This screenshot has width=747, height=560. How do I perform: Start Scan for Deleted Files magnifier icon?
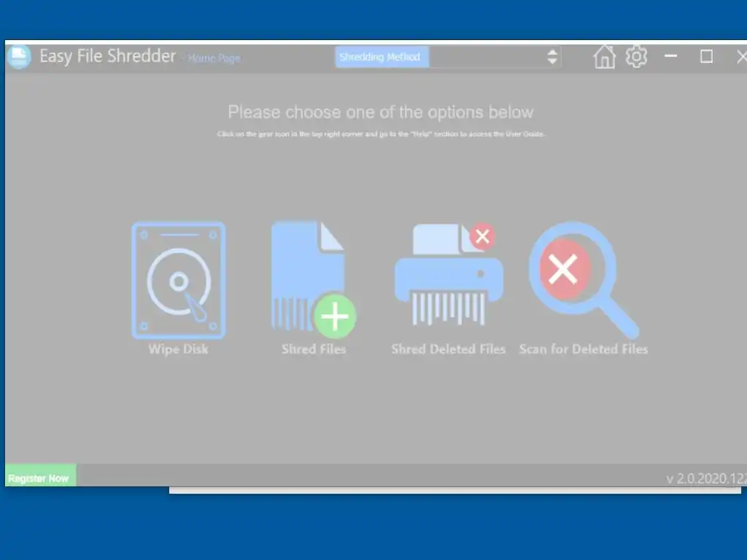click(x=584, y=280)
